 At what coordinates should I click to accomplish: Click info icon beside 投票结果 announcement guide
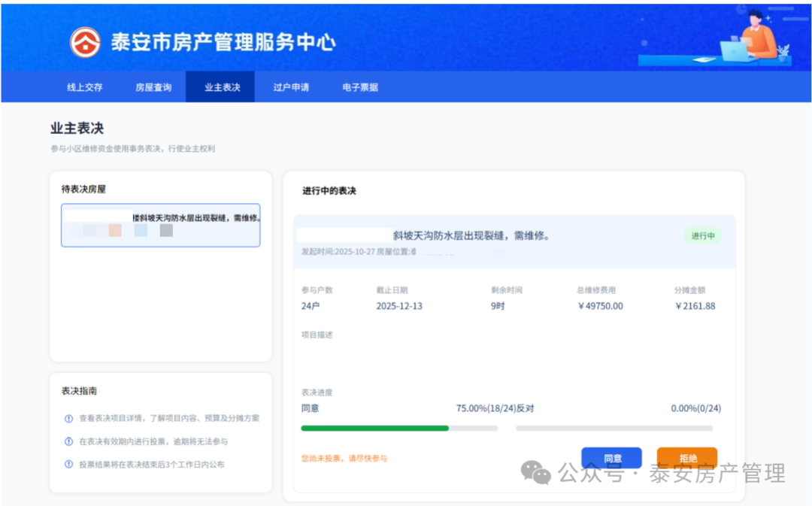click(x=69, y=465)
